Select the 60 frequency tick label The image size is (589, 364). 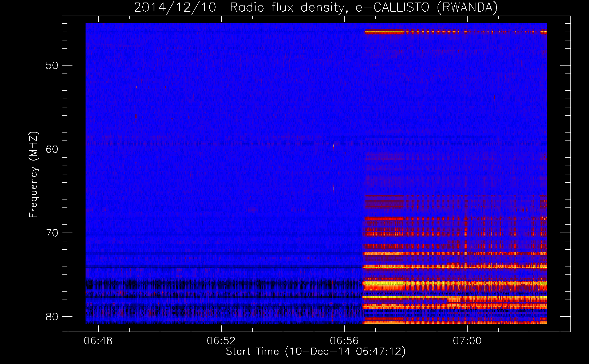pos(52,149)
